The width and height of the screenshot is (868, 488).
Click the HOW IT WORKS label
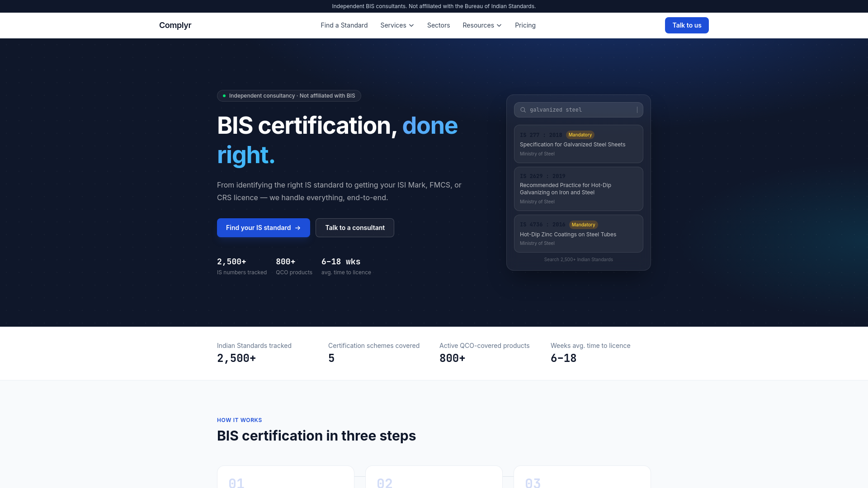pyautogui.click(x=240, y=420)
